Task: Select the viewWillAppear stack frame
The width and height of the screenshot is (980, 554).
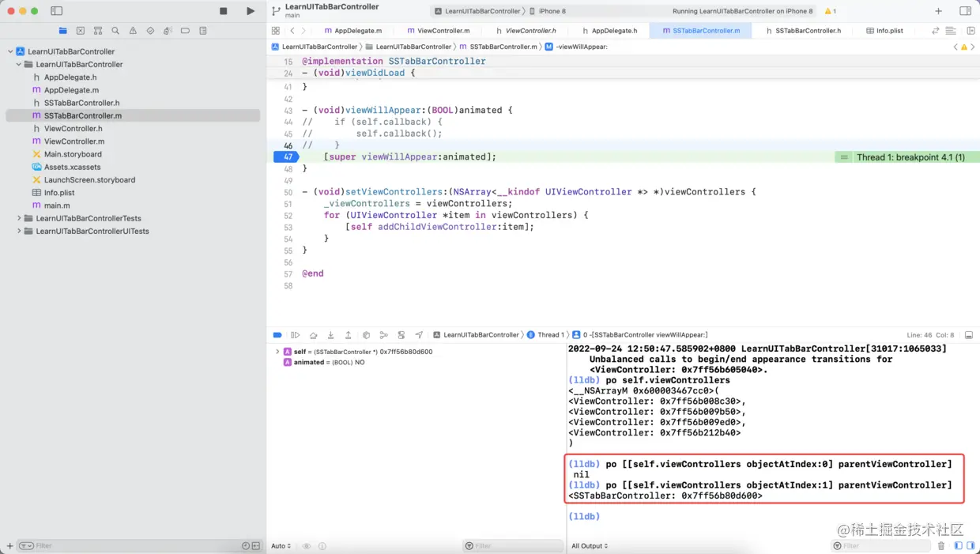Action: [x=640, y=335]
